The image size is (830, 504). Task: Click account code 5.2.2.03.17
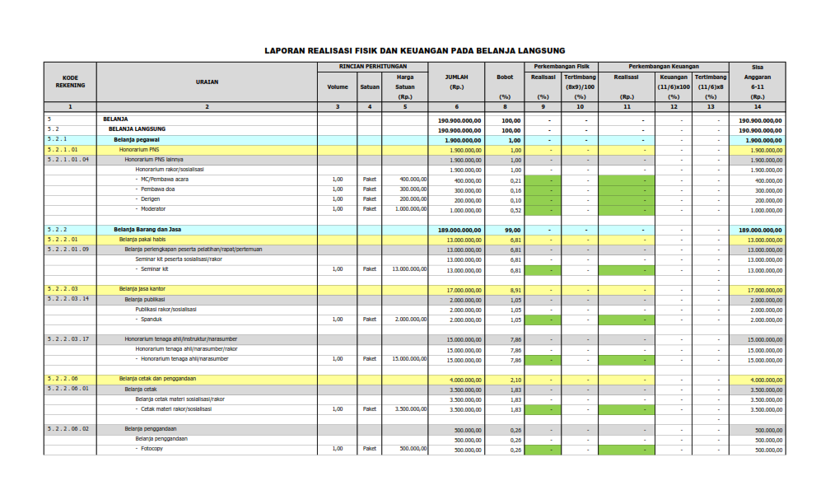tap(68, 339)
